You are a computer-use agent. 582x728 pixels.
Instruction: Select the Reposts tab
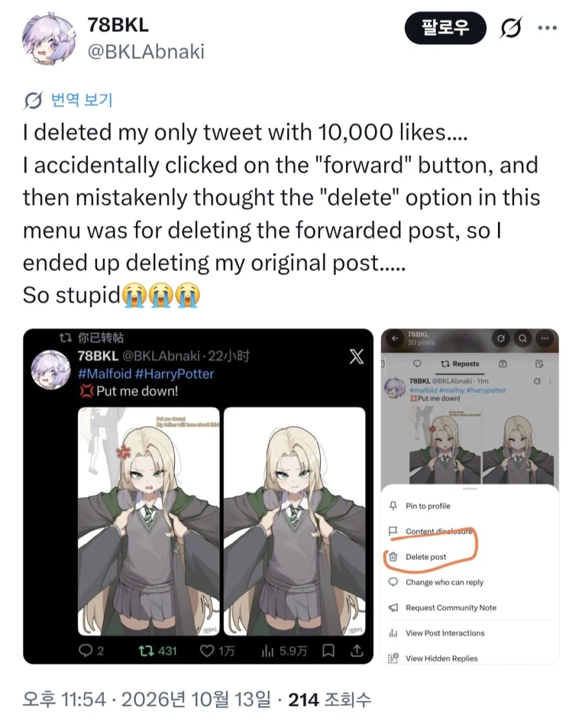(460, 364)
